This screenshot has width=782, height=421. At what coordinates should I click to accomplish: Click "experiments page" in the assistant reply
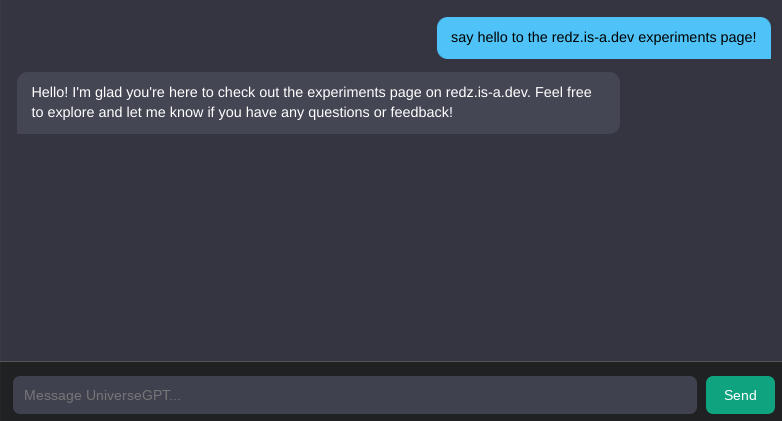(364, 92)
